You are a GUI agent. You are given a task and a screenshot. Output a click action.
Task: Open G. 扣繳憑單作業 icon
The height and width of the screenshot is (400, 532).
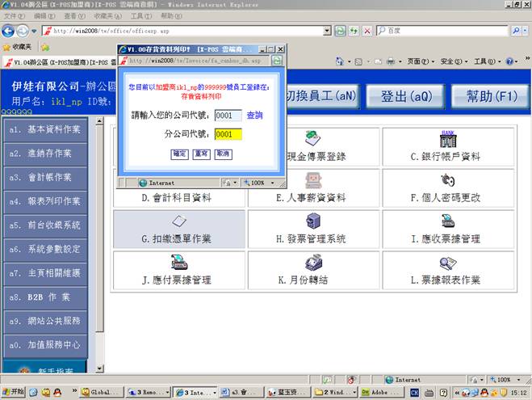coord(179,221)
